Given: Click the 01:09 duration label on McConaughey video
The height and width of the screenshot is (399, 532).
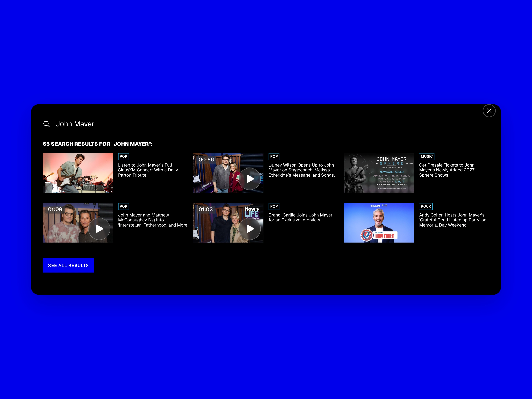Looking at the screenshot, I should tap(55, 210).
